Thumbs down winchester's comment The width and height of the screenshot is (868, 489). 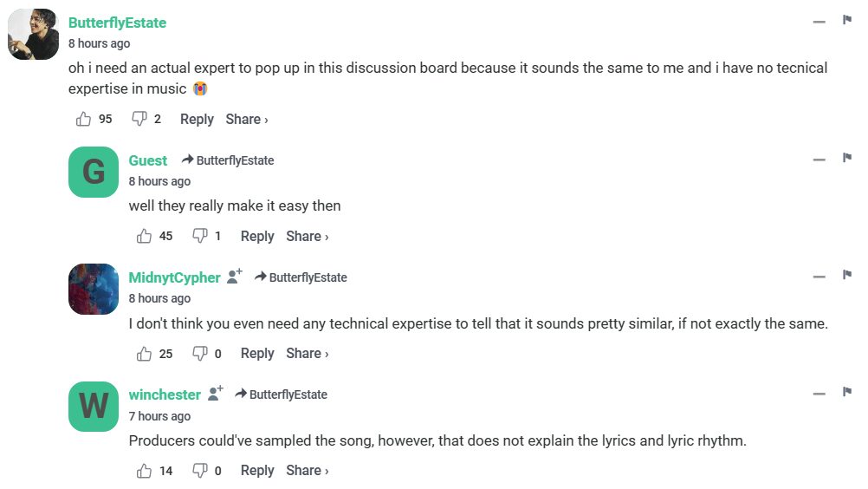[199, 471]
